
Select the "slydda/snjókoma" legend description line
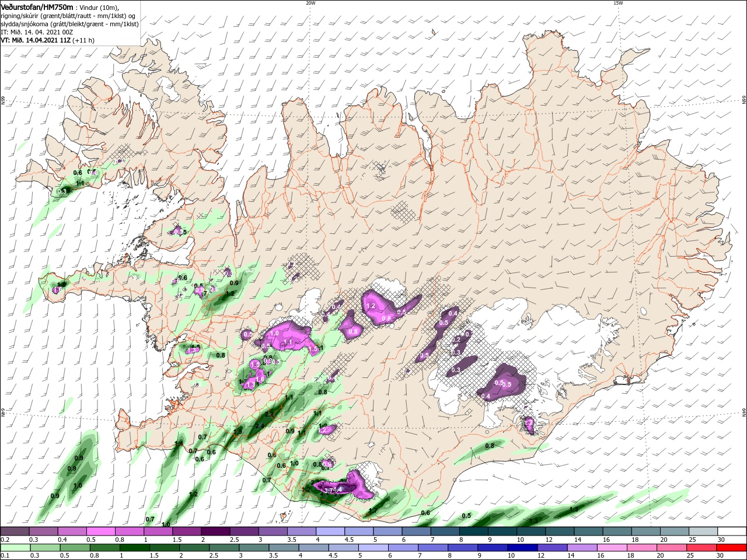point(69,24)
